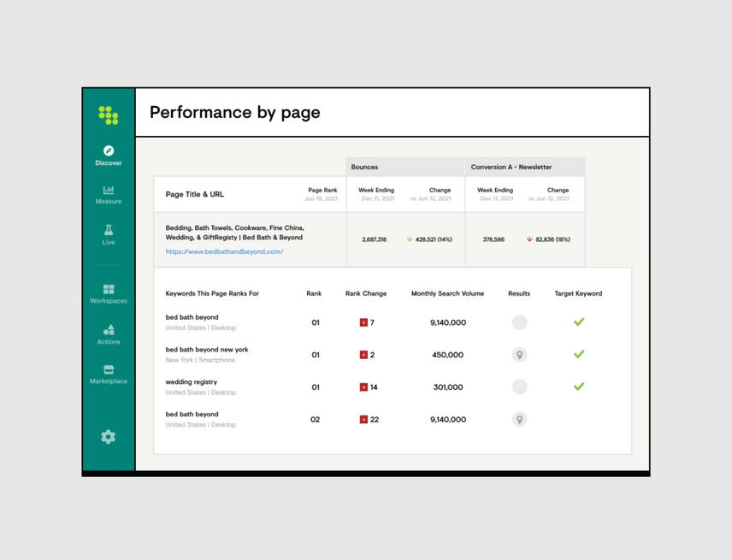Toggle target keyword check in 9,140,000 rank 01 row

(579, 322)
